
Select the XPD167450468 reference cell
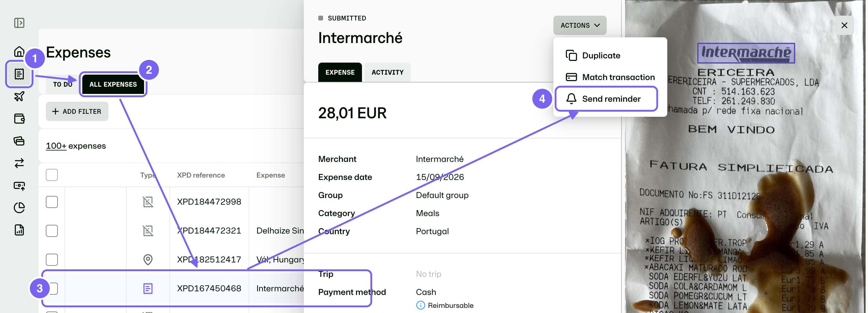(x=209, y=288)
